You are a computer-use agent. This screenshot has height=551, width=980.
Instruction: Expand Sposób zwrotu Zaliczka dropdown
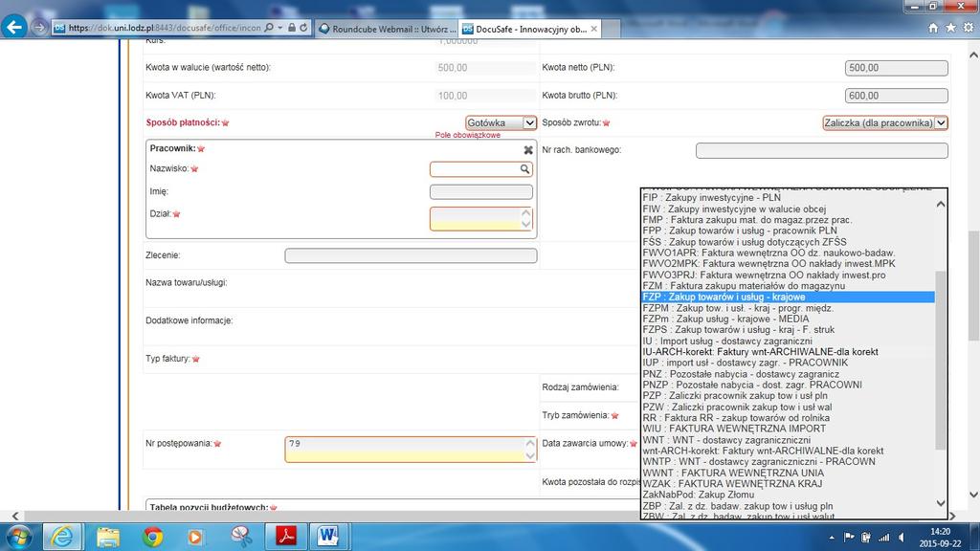click(941, 123)
